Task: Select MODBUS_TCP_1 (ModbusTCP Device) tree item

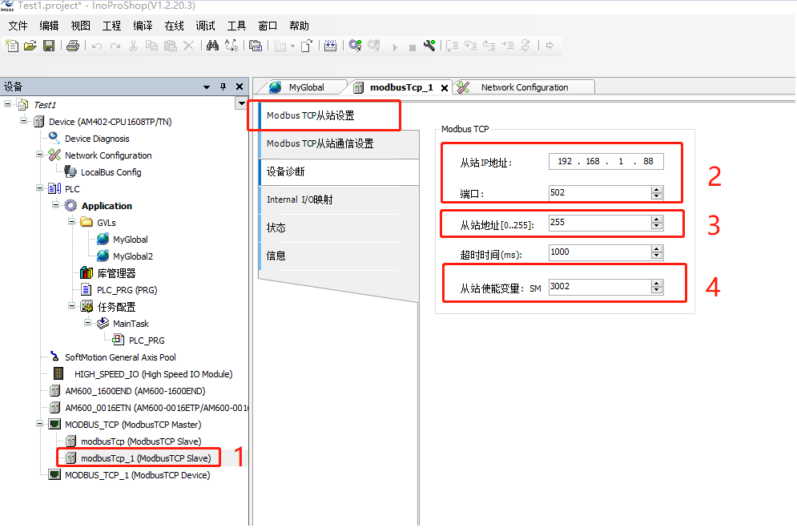Action: [137, 475]
